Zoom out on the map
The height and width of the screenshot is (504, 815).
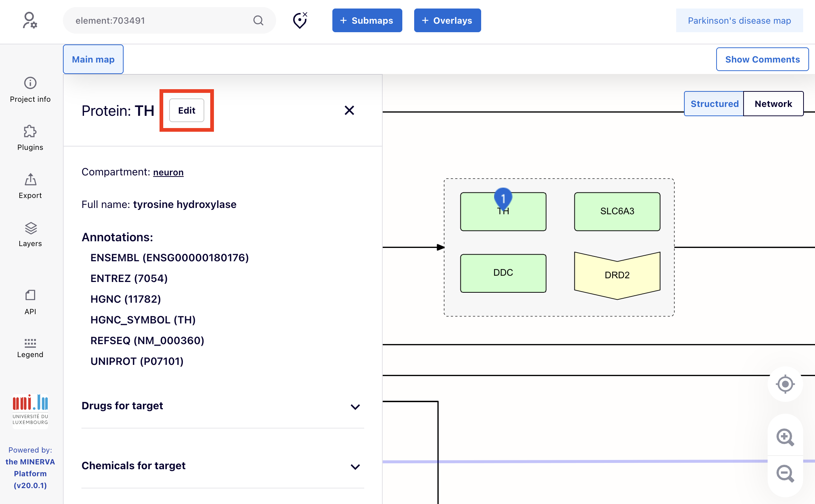(785, 473)
